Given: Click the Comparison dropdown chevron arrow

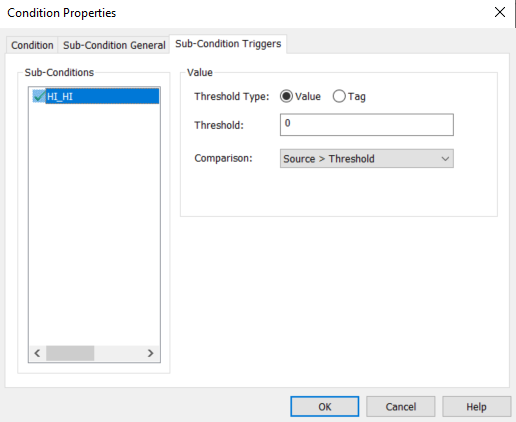Looking at the screenshot, I should pyautogui.click(x=445, y=159).
